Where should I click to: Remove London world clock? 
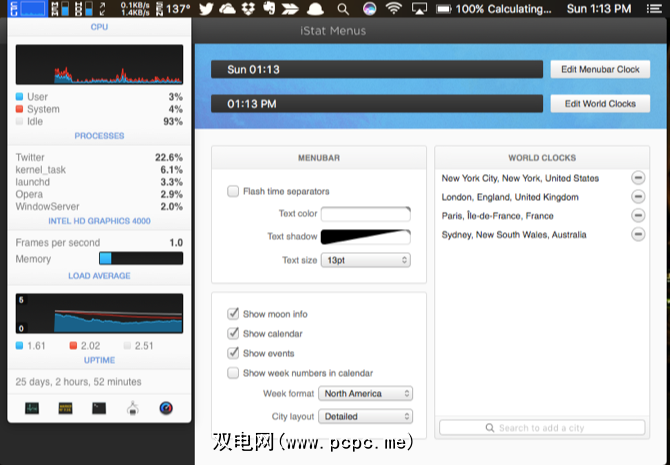(x=638, y=197)
